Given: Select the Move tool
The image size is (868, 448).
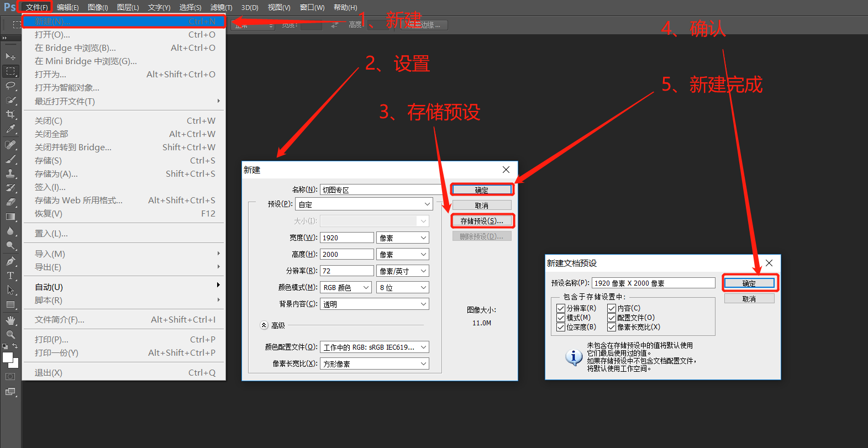Looking at the screenshot, I should [x=10, y=56].
